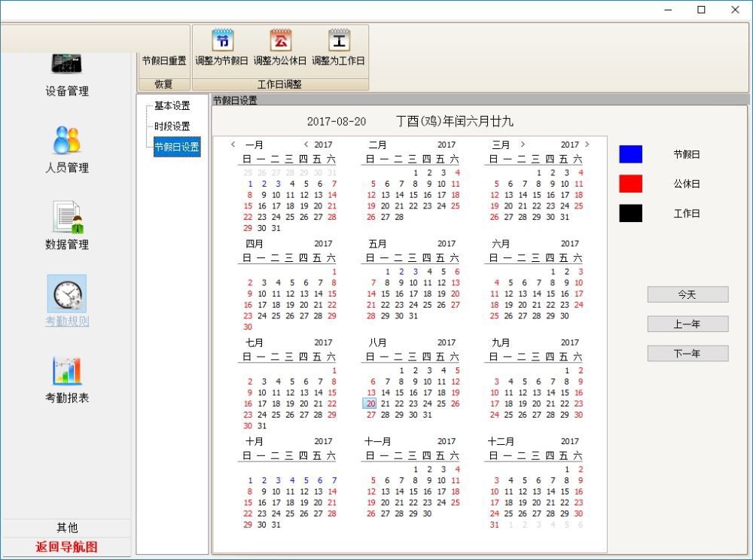Select 时段设置 in the settings tree
Image resolution: width=753 pixels, height=560 pixels.
click(172, 126)
